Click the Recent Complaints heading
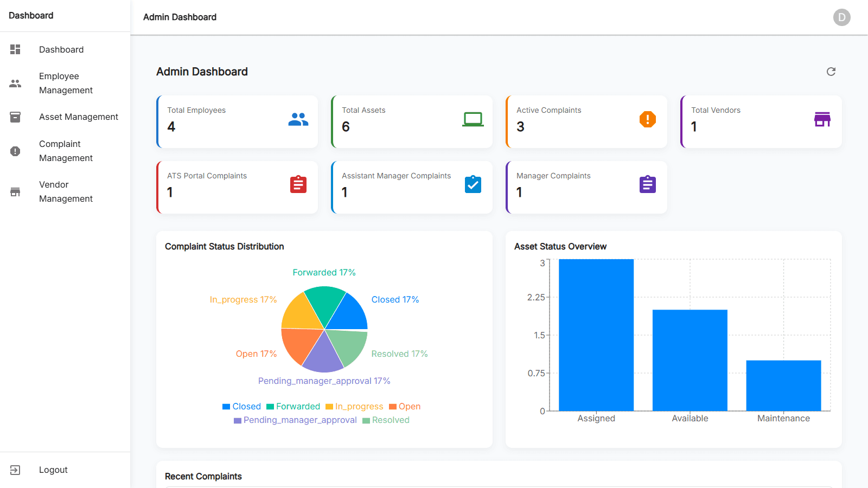 click(x=203, y=477)
